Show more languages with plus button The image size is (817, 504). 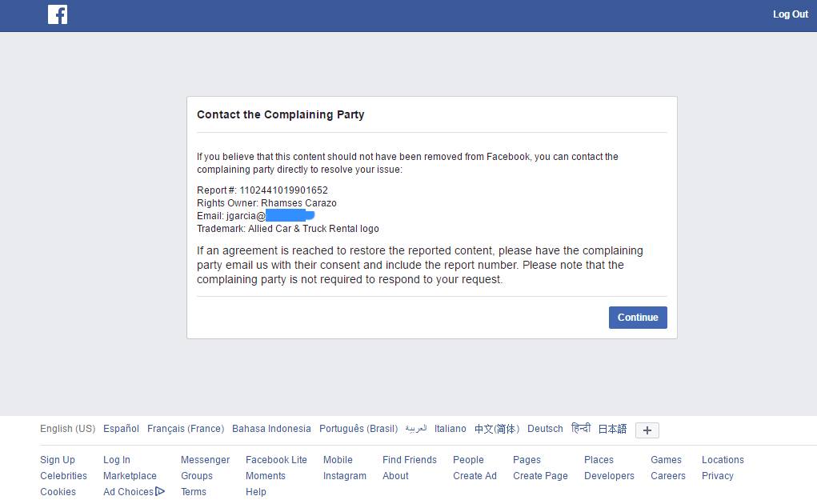pyautogui.click(x=647, y=430)
